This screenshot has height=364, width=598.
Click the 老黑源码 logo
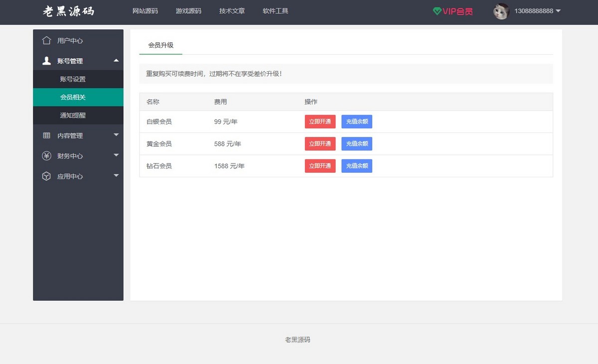point(67,11)
